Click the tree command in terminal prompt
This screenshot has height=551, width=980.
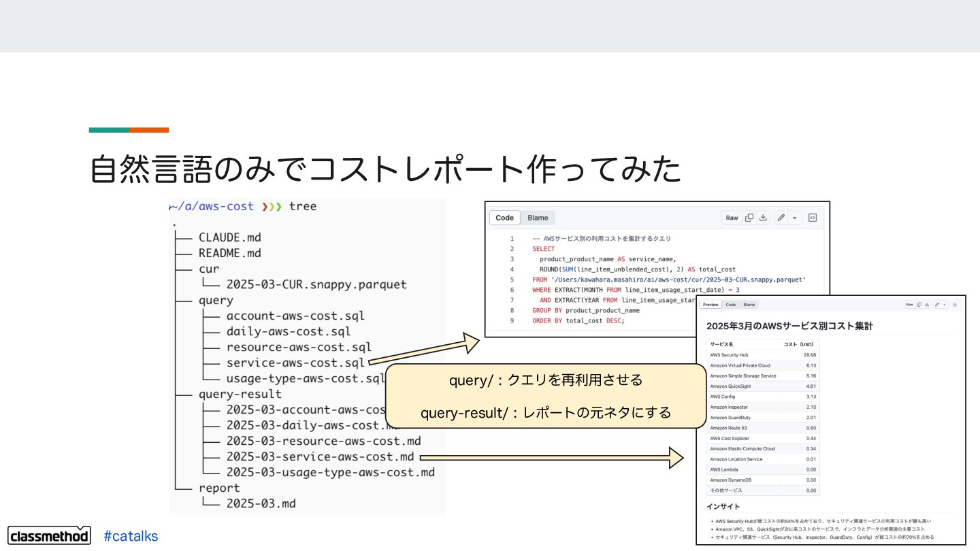[x=303, y=206]
